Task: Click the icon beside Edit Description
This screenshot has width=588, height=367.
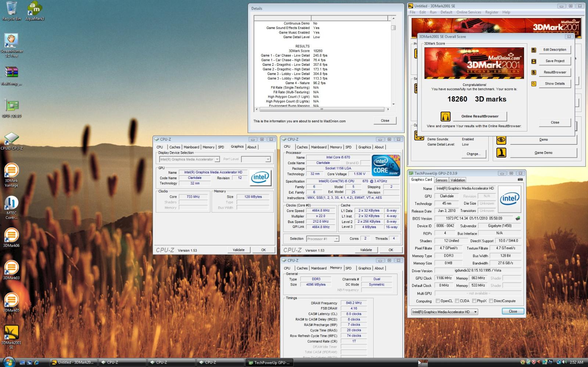Action: 534,50
